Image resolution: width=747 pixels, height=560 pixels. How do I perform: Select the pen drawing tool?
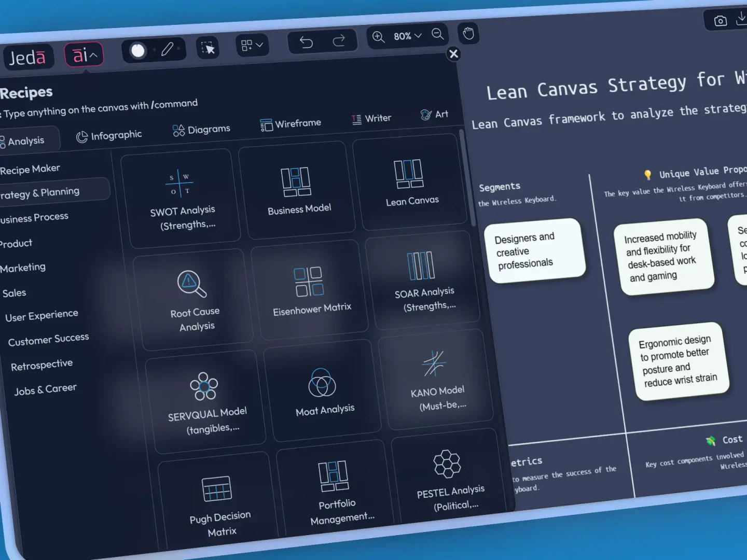click(x=167, y=50)
